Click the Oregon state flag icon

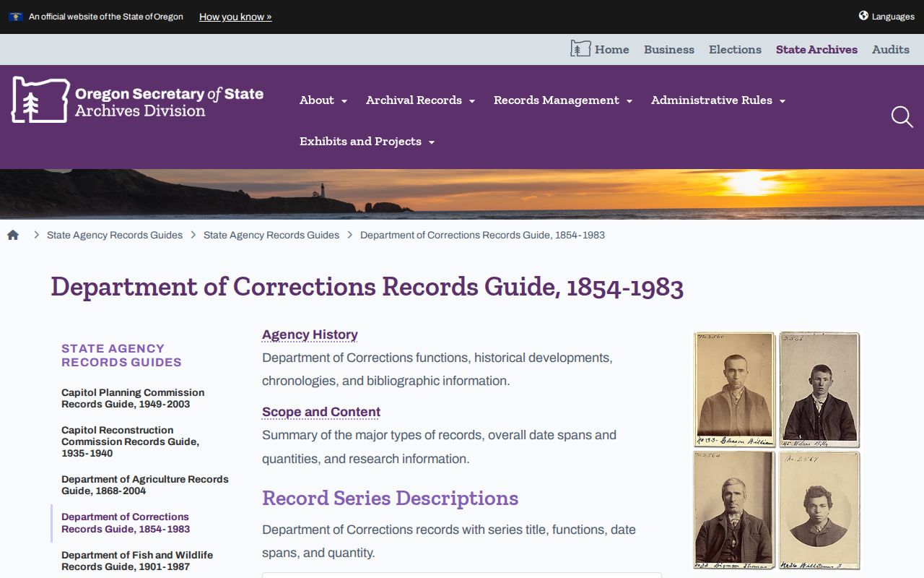click(15, 17)
